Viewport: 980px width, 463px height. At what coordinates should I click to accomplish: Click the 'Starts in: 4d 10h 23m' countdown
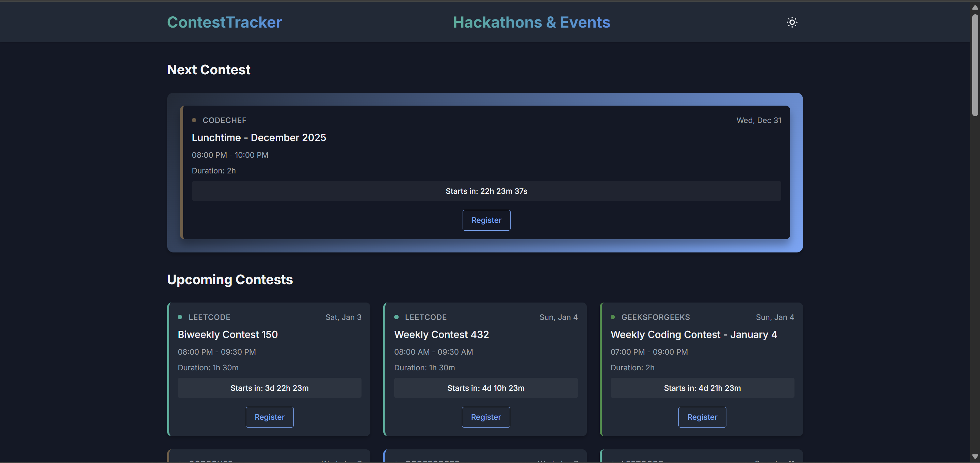[x=485, y=388]
